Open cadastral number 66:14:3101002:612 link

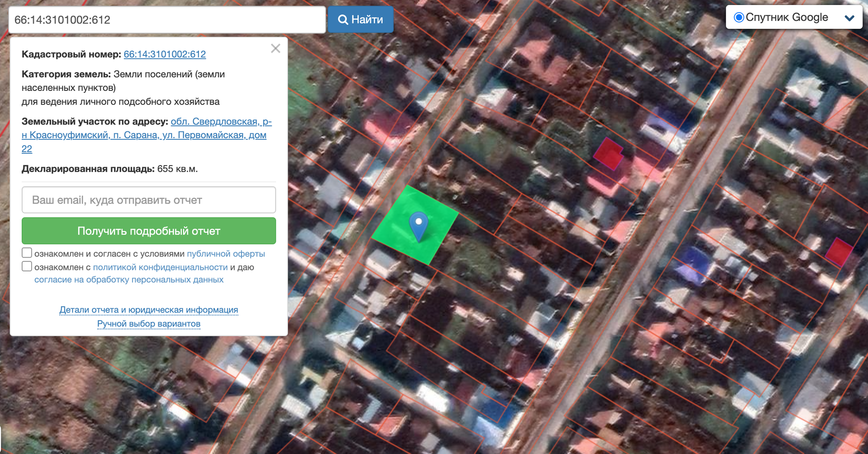click(165, 54)
